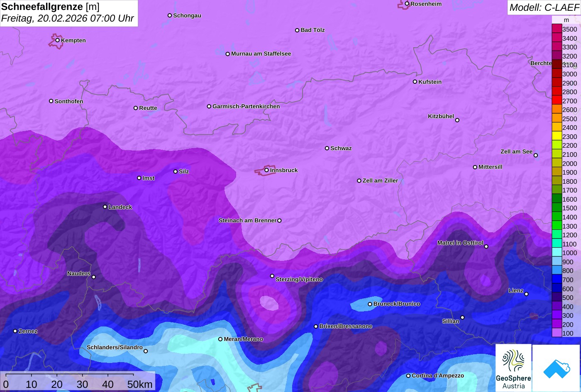Screen dimensions: 581x392
Task: Click the date "Freitag, 20.02.2026 07:00 Uhr"
Action: point(68,18)
